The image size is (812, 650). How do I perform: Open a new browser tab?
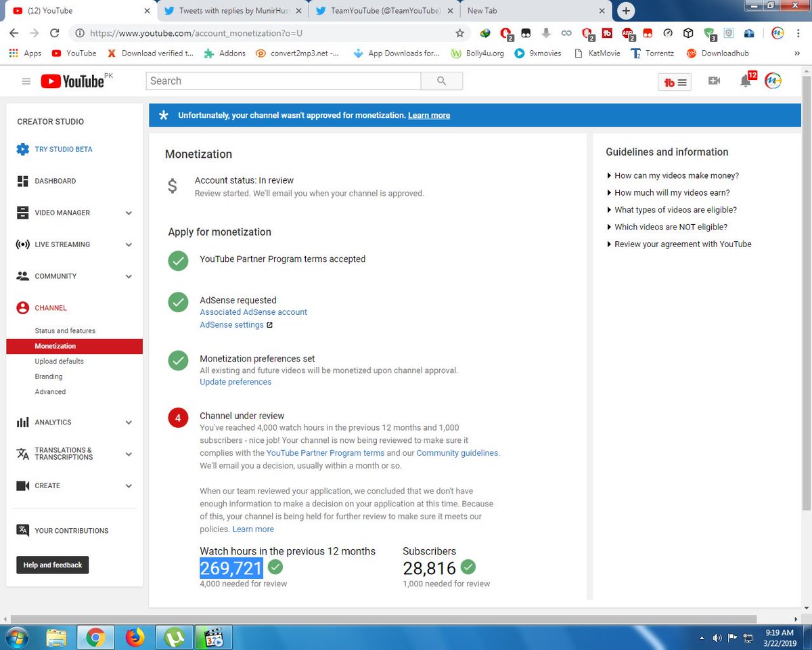[x=627, y=10]
